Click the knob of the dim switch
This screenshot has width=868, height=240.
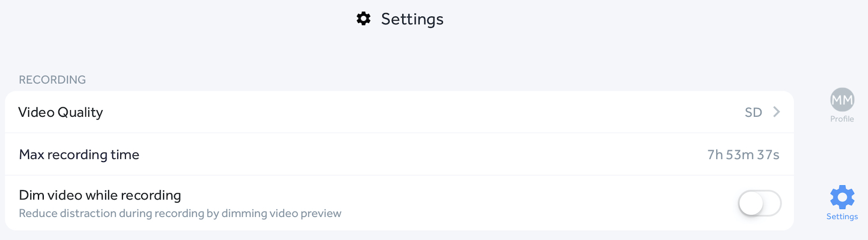[x=751, y=203]
